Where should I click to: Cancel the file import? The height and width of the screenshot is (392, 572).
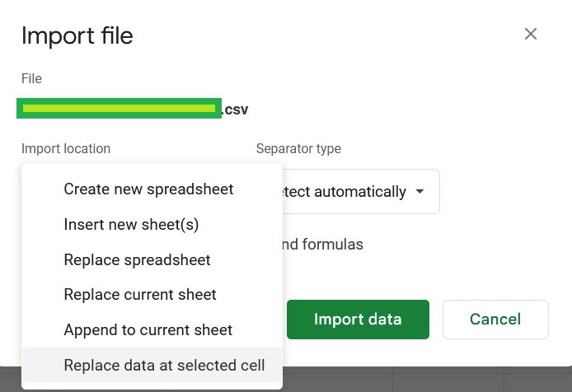click(495, 320)
